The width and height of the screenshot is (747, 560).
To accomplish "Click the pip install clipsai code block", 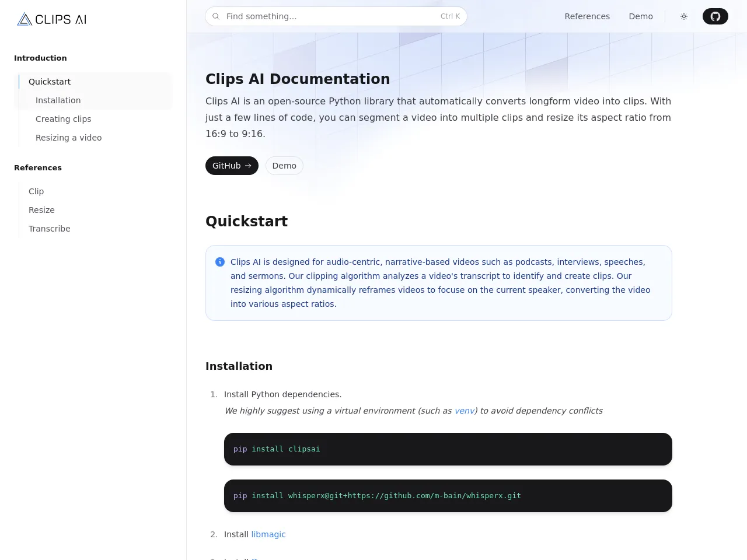I will (448, 449).
